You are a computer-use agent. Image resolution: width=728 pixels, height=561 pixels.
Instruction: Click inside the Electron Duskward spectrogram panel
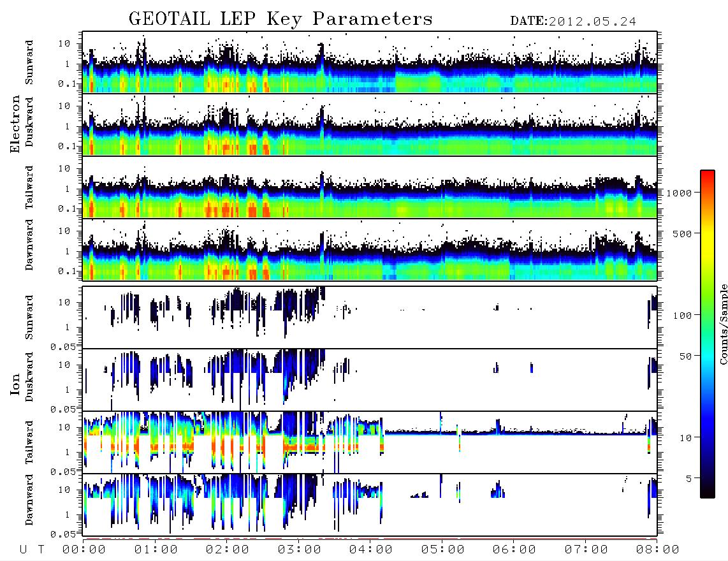tap(370, 124)
